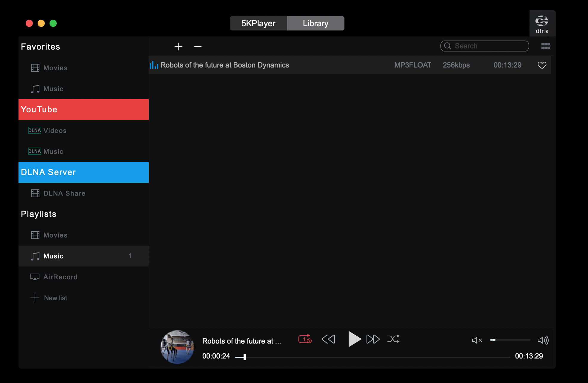Click the heart/favorite icon on track
Image resolution: width=588 pixels, height=383 pixels.
(542, 65)
